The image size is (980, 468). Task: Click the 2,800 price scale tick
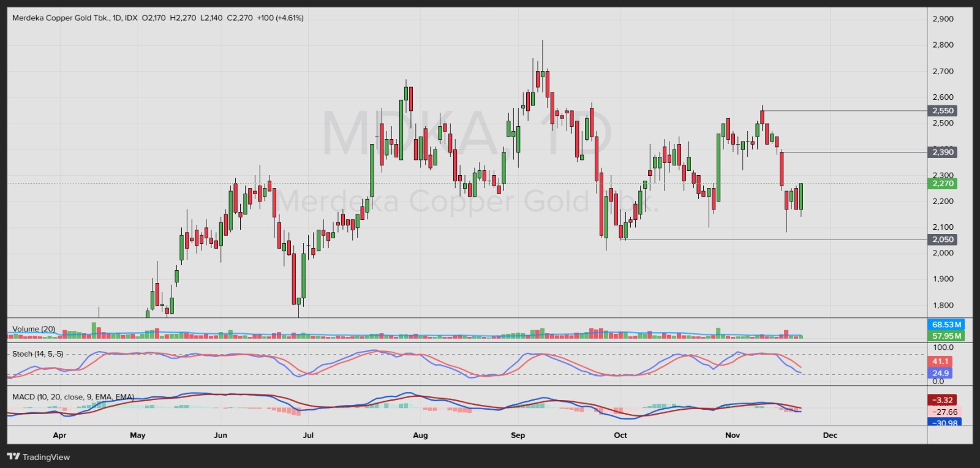point(943,45)
